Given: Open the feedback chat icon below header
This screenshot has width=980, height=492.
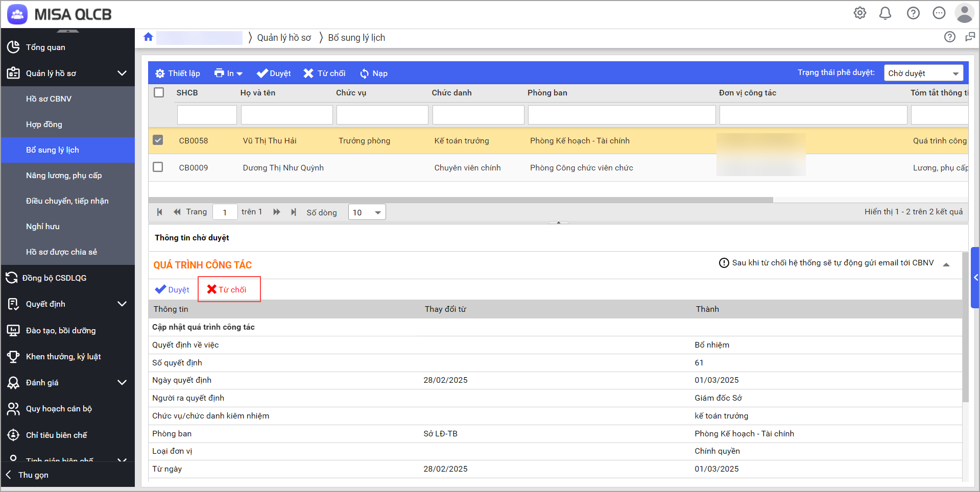Looking at the screenshot, I should click(x=970, y=37).
